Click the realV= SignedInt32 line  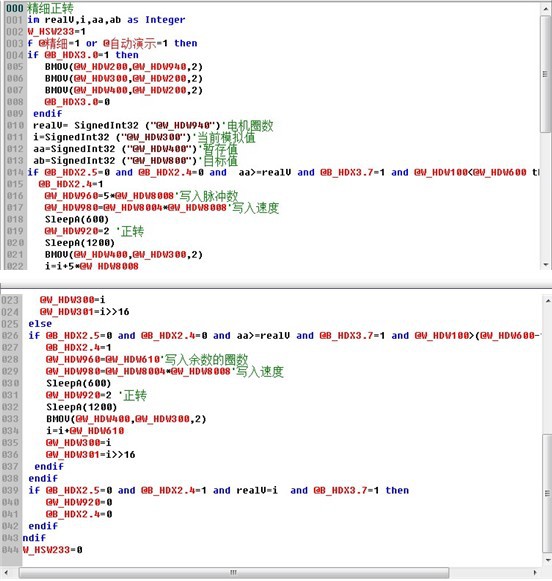(x=126, y=125)
